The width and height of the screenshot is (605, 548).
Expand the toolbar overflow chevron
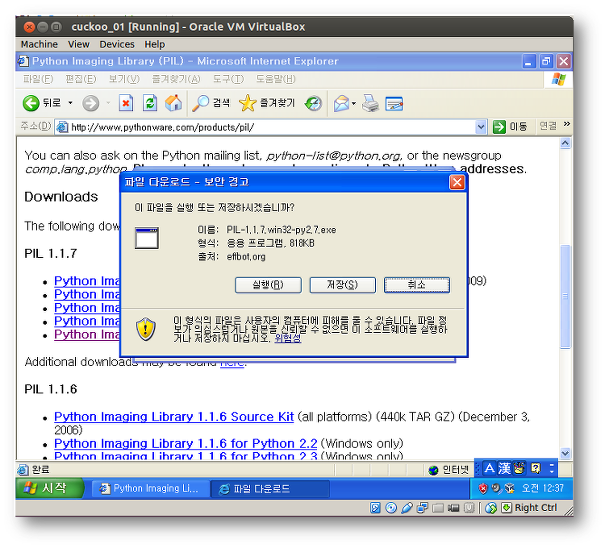566,124
